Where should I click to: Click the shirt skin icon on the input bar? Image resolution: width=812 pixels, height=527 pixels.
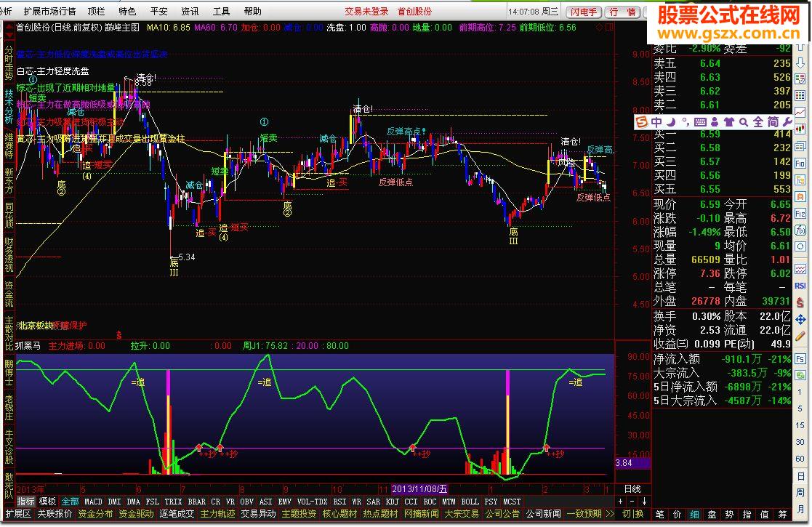coord(729,121)
